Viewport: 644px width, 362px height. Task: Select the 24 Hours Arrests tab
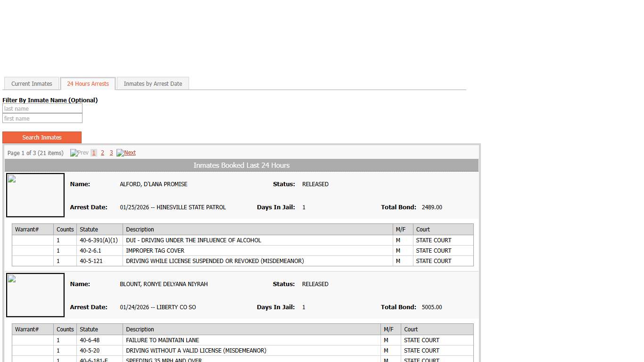(88, 84)
